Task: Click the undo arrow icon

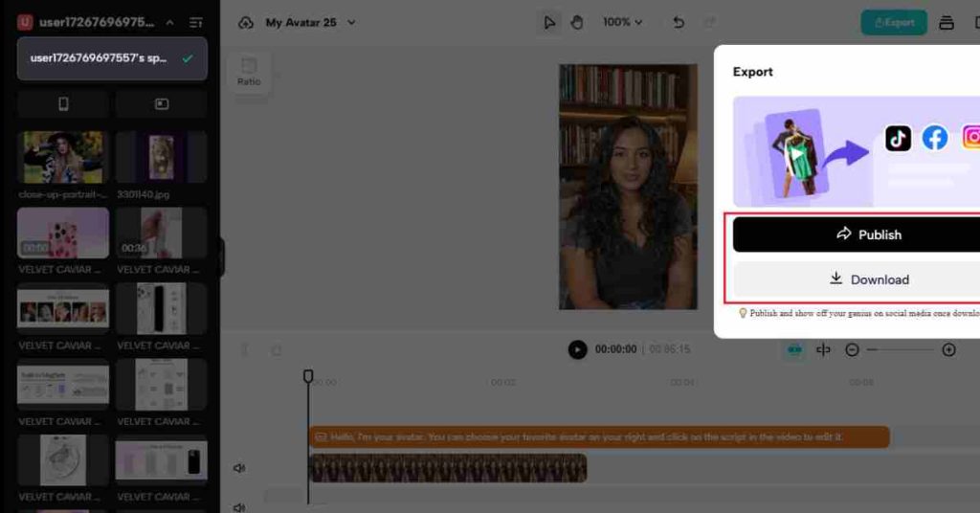Action: [679, 22]
